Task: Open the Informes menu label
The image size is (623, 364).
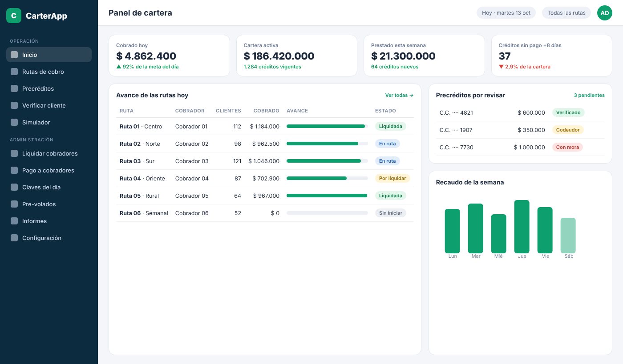Action: coord(34,221)
